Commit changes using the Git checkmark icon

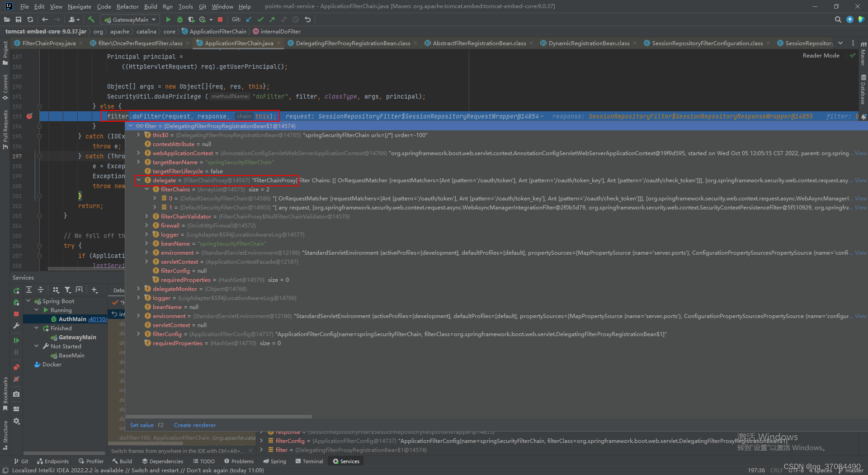[x=261, y=19]
